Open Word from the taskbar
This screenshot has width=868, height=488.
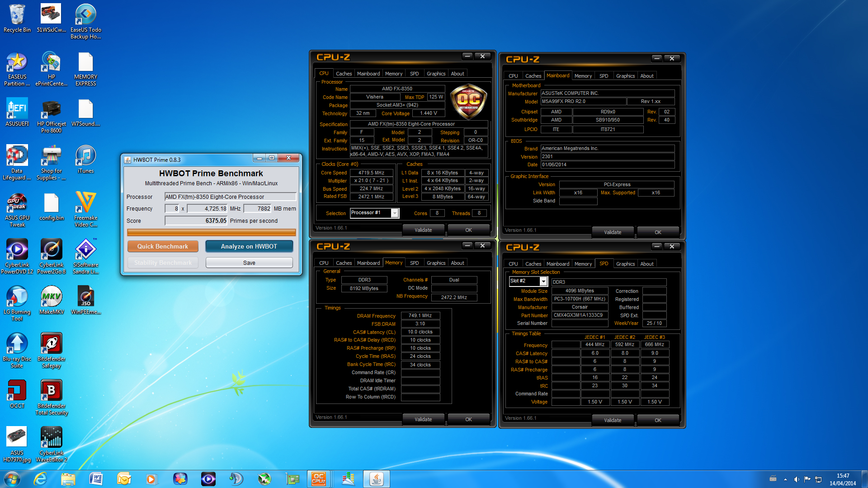[x=96, y=479]
